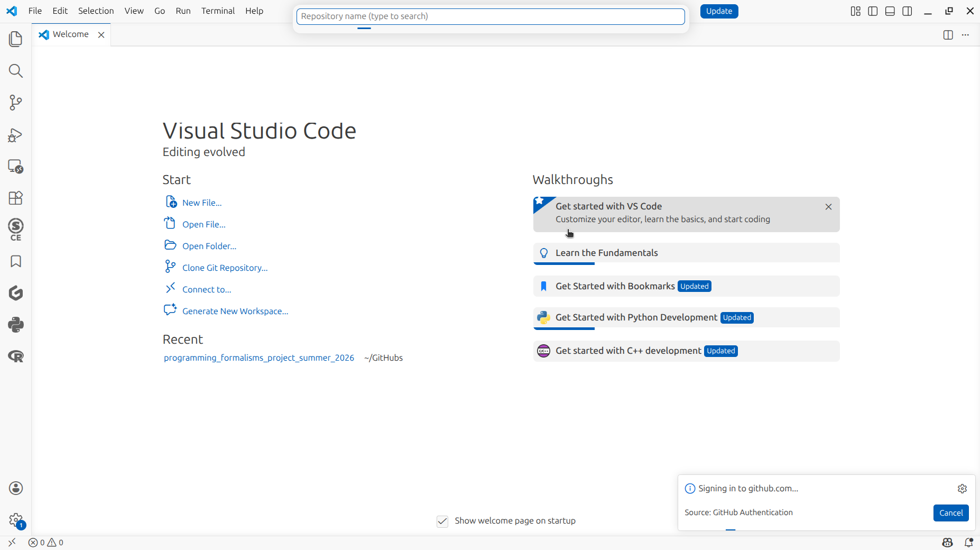Open errors and warnings count in status bar
980x550 pixels.
point(45,543)
